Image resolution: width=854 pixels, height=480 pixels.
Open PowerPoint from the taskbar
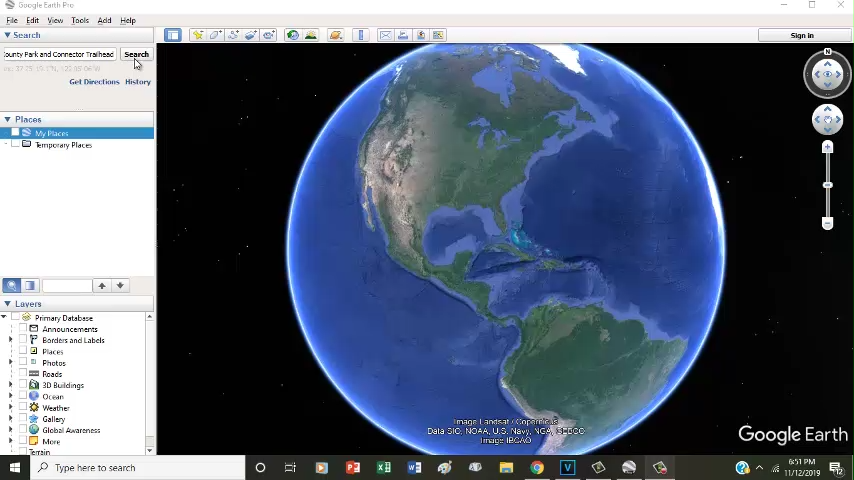(353, 467)
